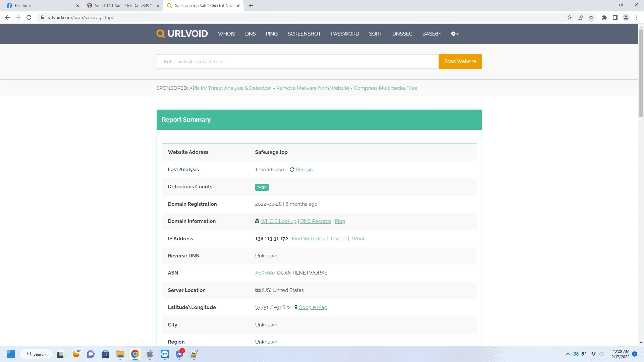
Task: Toggle the browser side panel
Action: [x=615, y=17]
